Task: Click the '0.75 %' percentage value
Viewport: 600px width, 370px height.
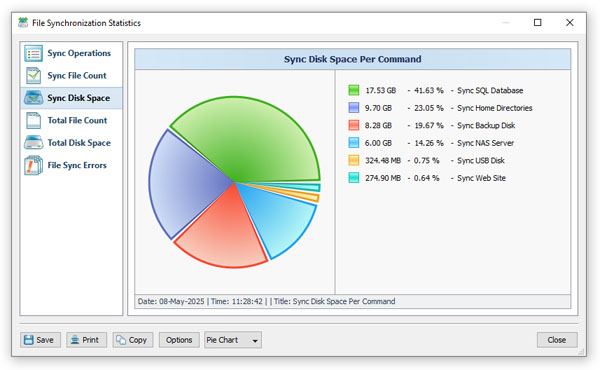Action: coord(426,160)
